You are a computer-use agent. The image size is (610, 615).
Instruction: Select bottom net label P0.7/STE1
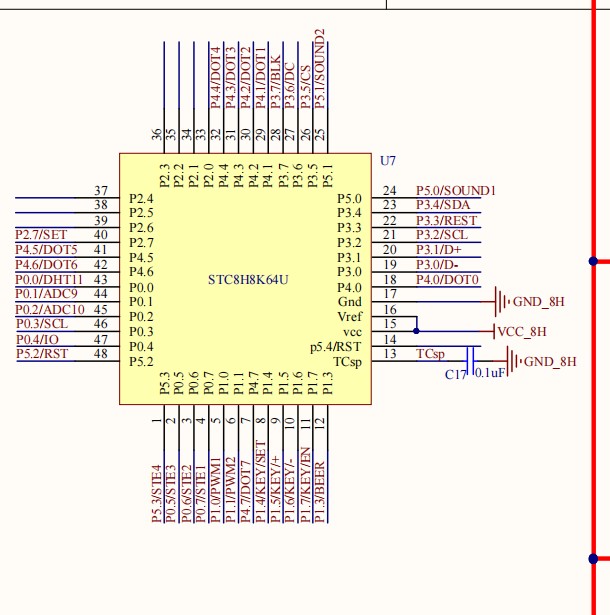tap(200, 493)
